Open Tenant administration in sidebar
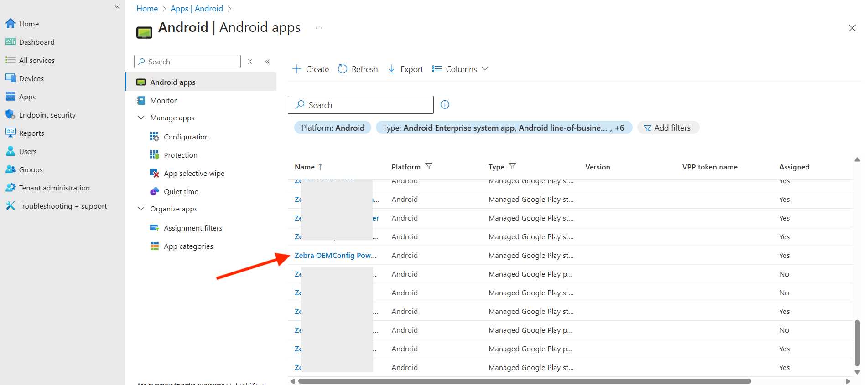Screen dimensions: 868x385 pos(54,188)
